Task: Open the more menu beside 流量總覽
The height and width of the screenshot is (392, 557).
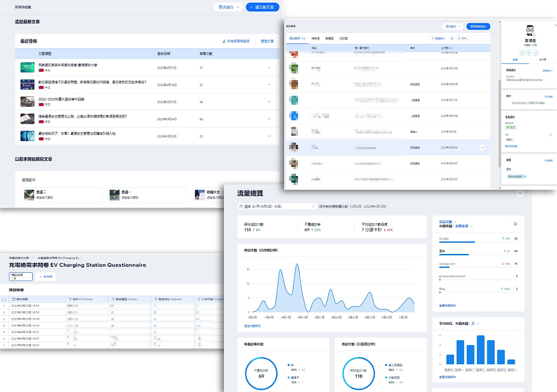Action: pyautogui.click(x=520, y=194)
